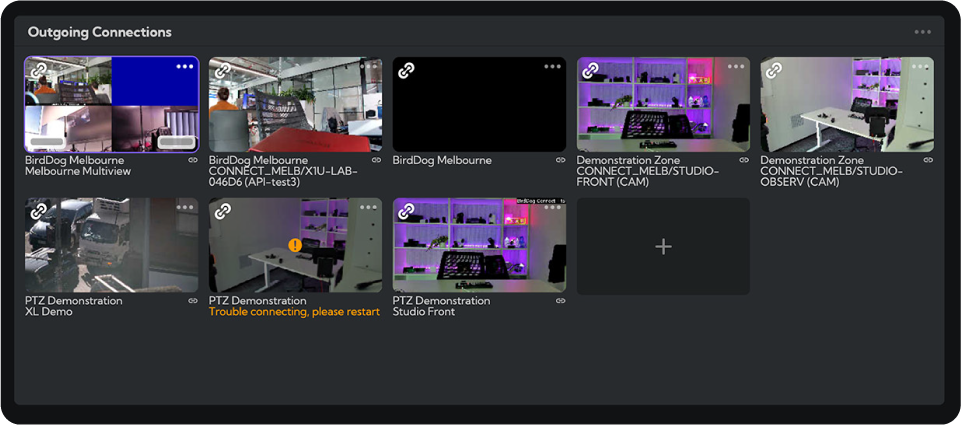Click link icon on Melbourne Multiview thumbnail

pyautogui.click(x=38, y=71)
